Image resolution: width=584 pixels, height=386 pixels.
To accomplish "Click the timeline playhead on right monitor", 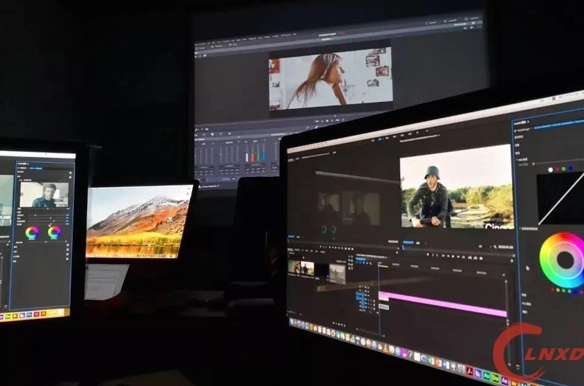I will tap(379, 294).
